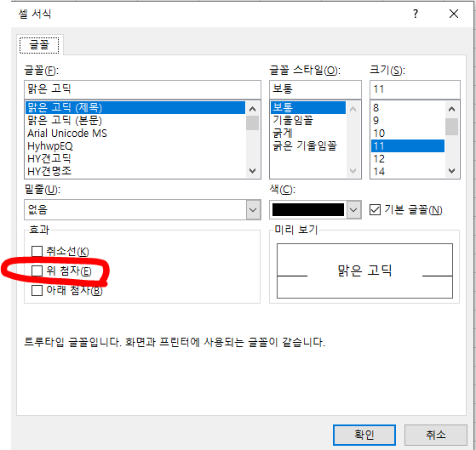Select font size 14
This screenshot has height=450, width=476.
[x=407, y=171]
